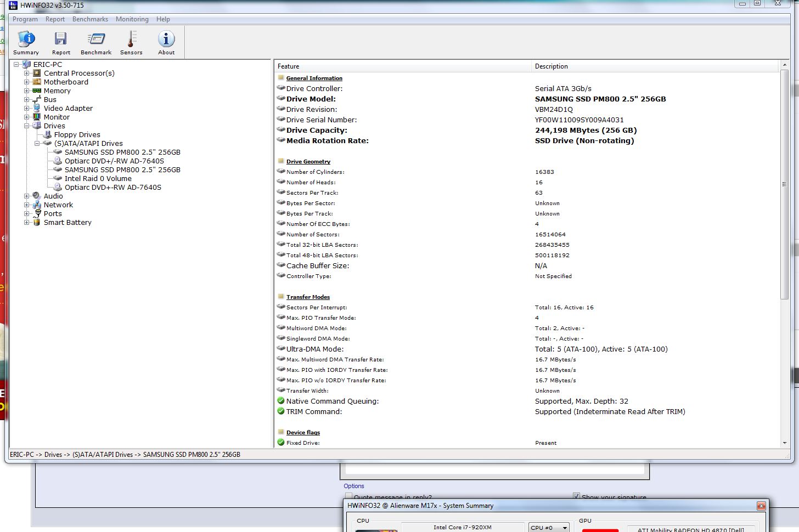
Task: Select the Floppy Drives tree item
Action: [x=77, y=134]
